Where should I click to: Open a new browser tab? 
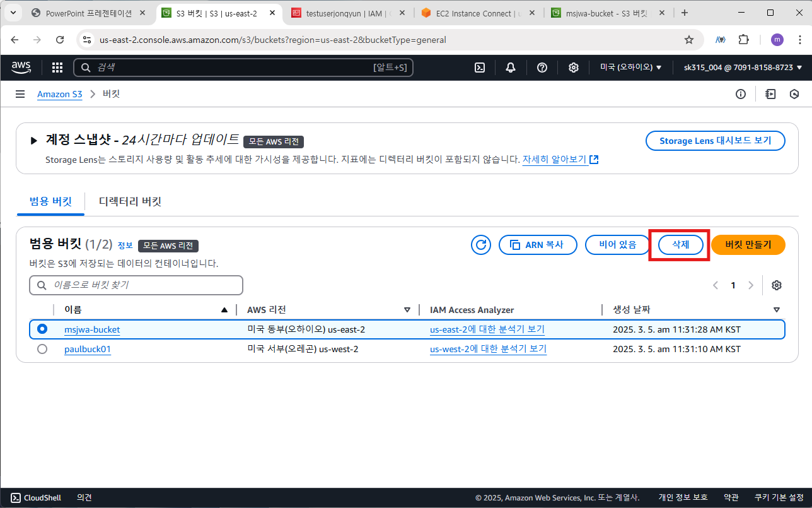click(685, 13)
